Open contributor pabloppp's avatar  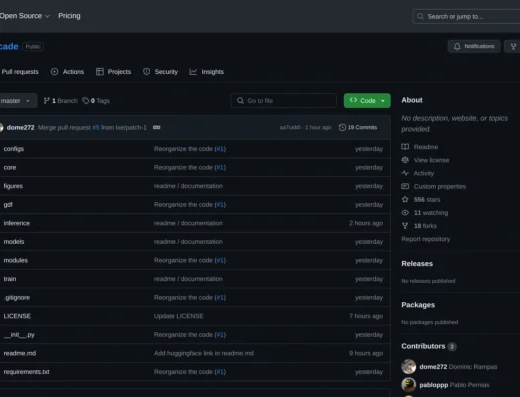[408, 385]
